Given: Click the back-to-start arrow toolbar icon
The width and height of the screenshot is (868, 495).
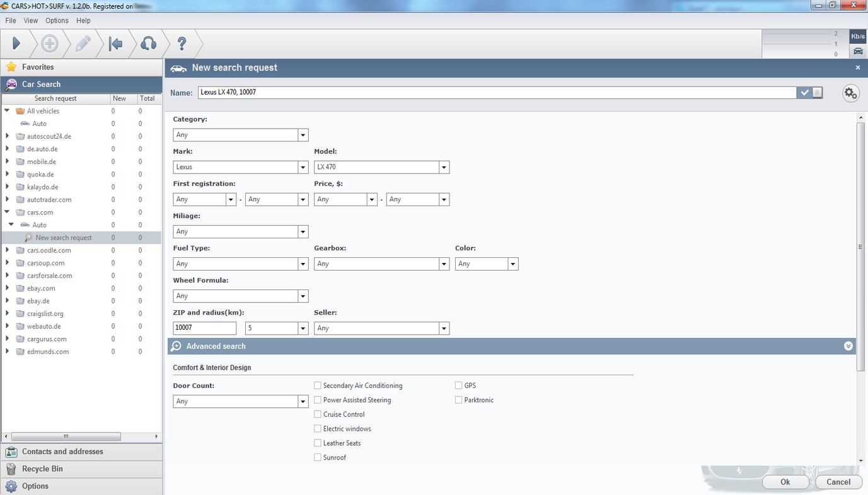Looking at the screenshot, I should 115,44.
